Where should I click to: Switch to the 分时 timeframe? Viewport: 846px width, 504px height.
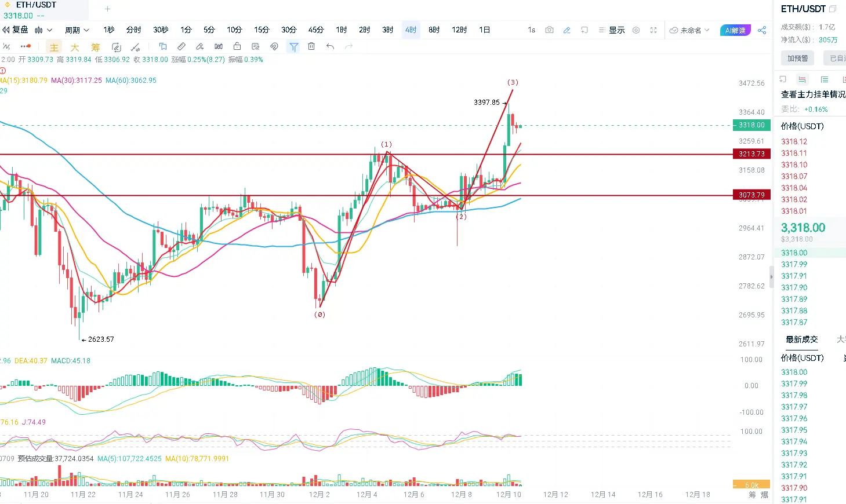134,30
